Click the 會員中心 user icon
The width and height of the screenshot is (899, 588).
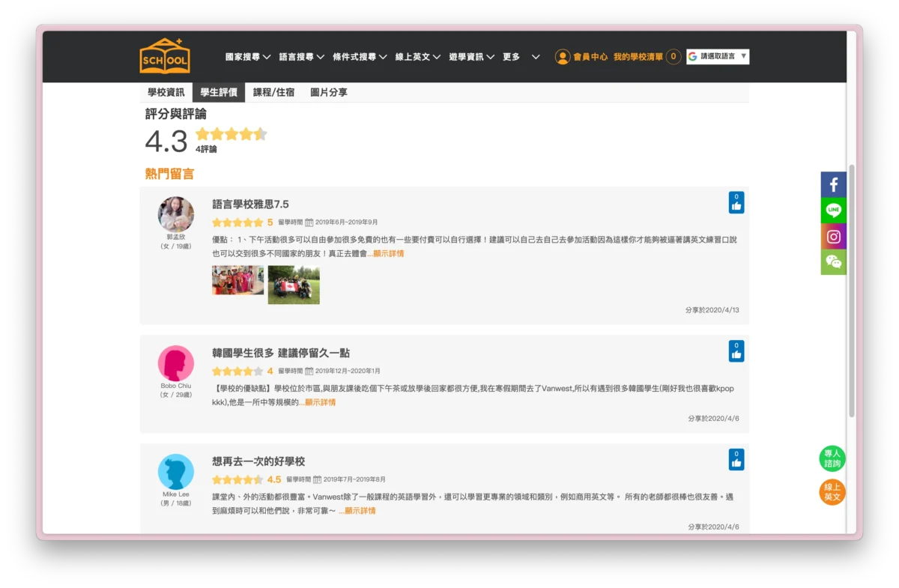pos(563,57)
